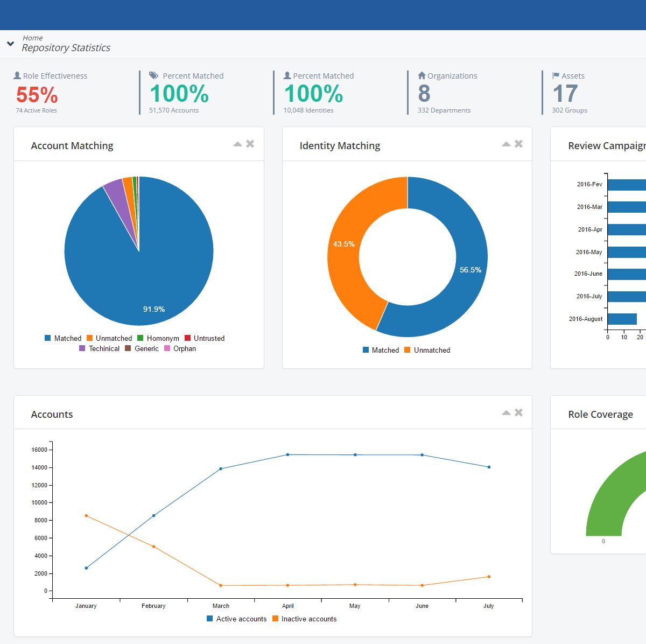Screen dimensions: 646x644
Task: Collapse the Accounts panel
Action: click(506, 412)
